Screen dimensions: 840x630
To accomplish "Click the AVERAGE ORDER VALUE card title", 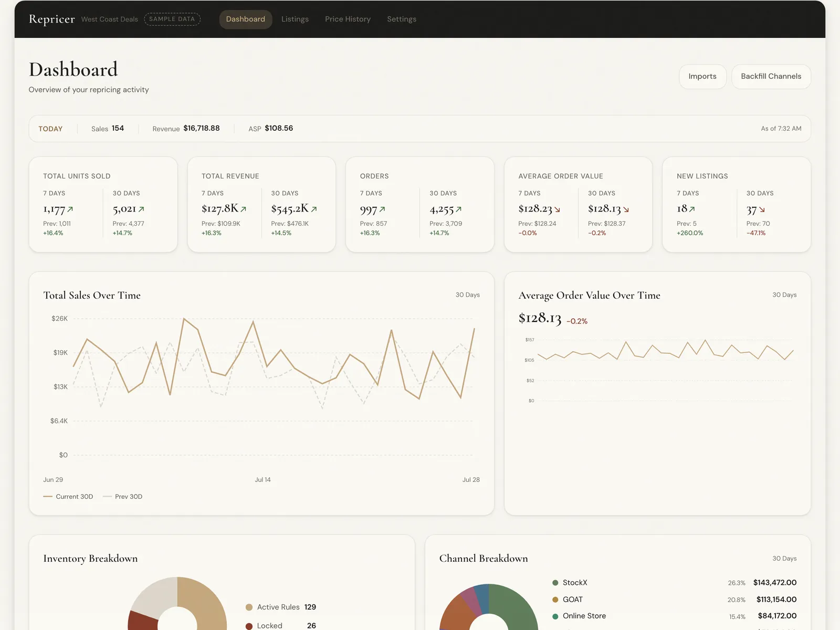I will coord(561,176).
